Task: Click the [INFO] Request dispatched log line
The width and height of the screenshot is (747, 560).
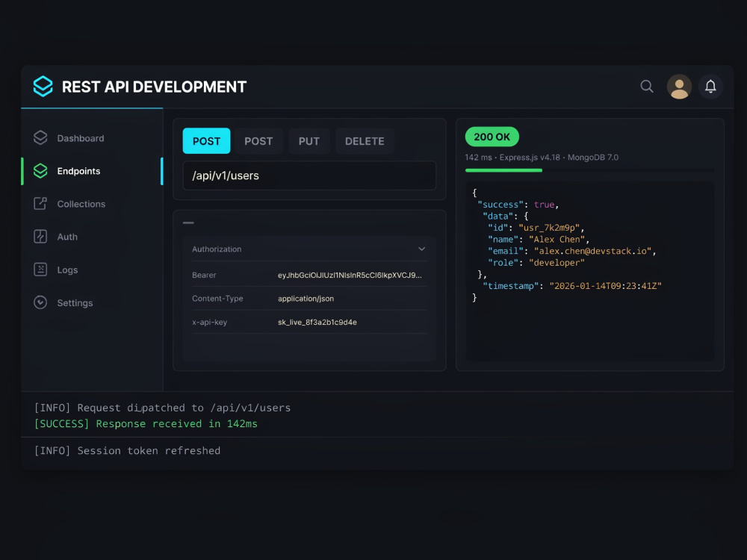Action: (162, 408)
